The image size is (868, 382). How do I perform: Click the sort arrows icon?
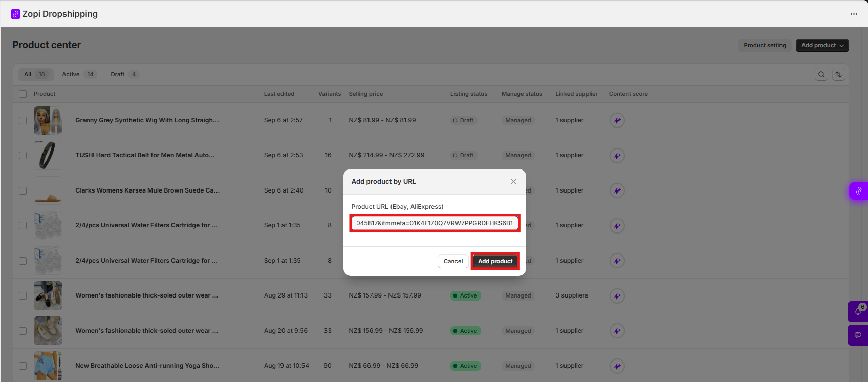838,74
